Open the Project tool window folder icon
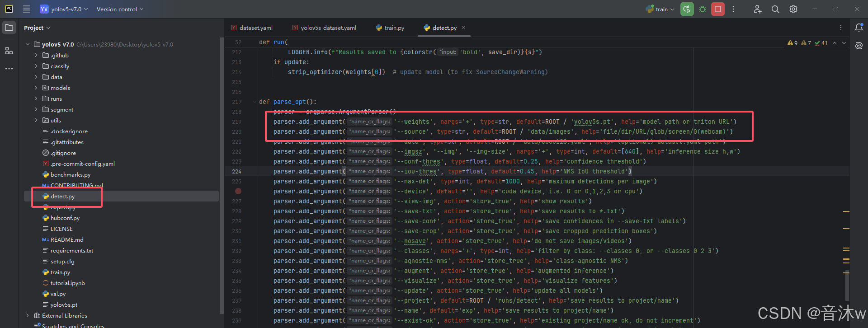Image resolution: width=868 pixels, height=328 pixels. click(x=9, y=28)
